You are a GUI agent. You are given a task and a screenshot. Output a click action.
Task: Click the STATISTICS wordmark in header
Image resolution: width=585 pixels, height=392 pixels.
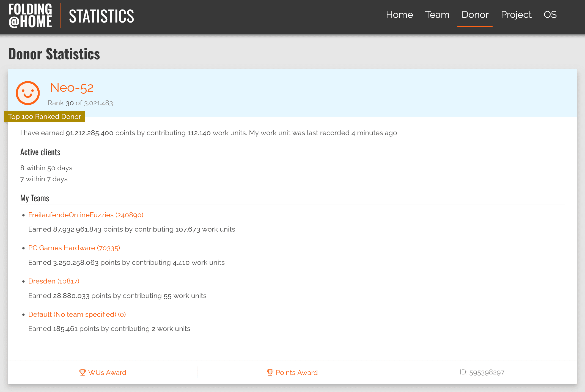(x=101, y=16)
